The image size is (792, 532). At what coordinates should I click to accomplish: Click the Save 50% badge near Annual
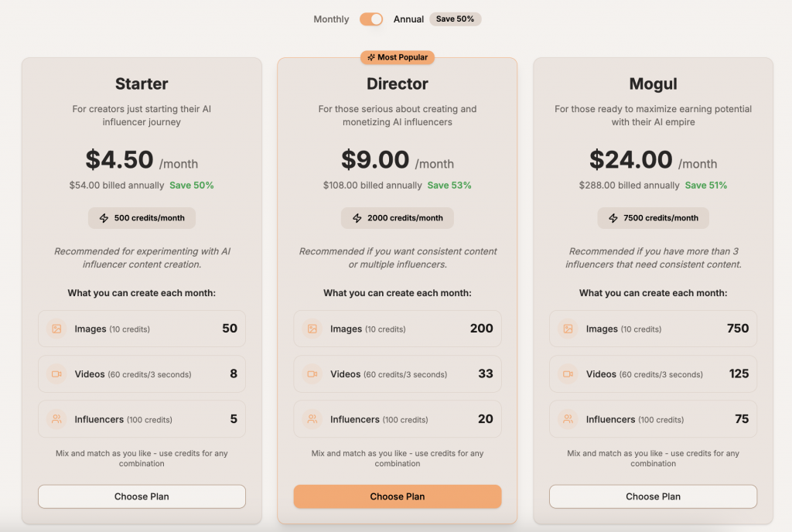[455, 19]
